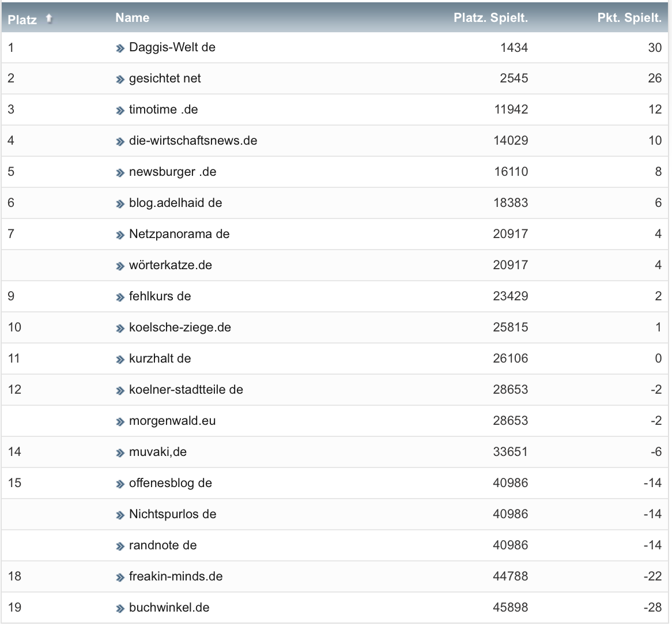The height and width of the screenshot is (626, 672).
Task: Click the arrow icon before Netzpanorama de
Action: (x=120, y=235)
